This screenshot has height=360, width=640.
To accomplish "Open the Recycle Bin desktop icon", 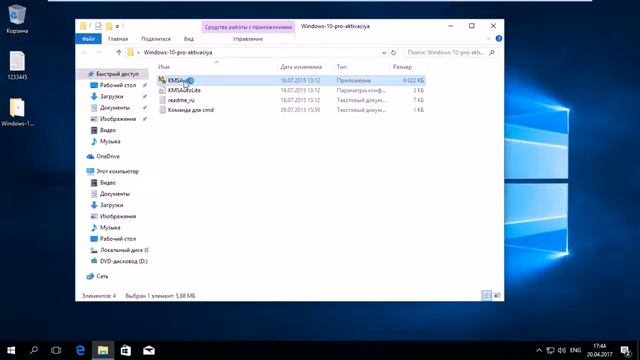I will click(x=17, y=19).
